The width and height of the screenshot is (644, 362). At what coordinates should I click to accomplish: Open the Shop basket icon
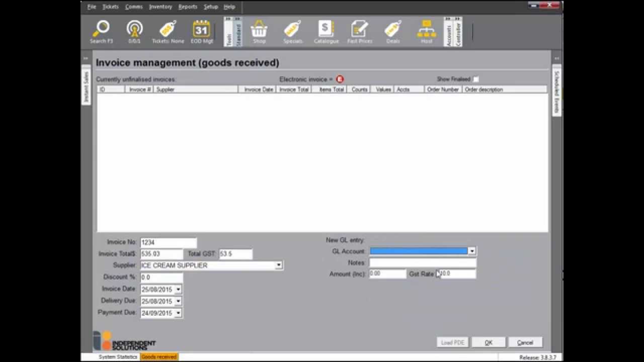pyautogui.click(x=259, y=32)
